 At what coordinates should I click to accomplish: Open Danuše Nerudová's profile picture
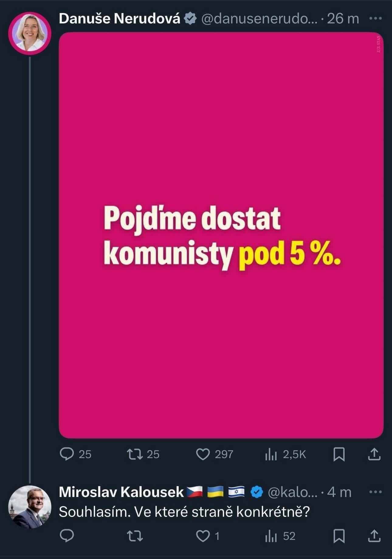30,33
